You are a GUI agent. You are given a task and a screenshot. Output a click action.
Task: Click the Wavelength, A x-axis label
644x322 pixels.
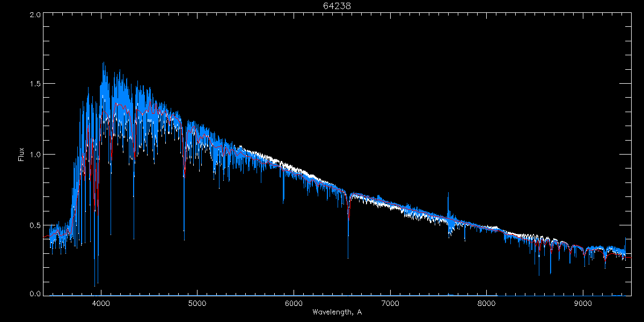(x=337, y=312)
